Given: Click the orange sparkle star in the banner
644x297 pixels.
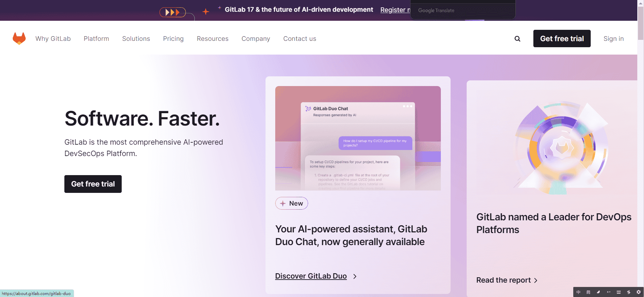Looking at the screenshot, I should pyautogui.click(x=206, y=12).
